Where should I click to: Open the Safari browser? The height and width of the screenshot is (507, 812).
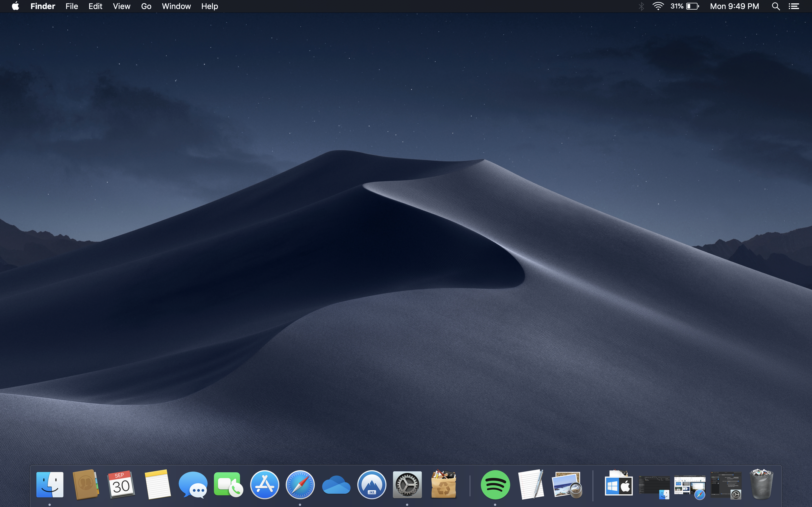300,485
